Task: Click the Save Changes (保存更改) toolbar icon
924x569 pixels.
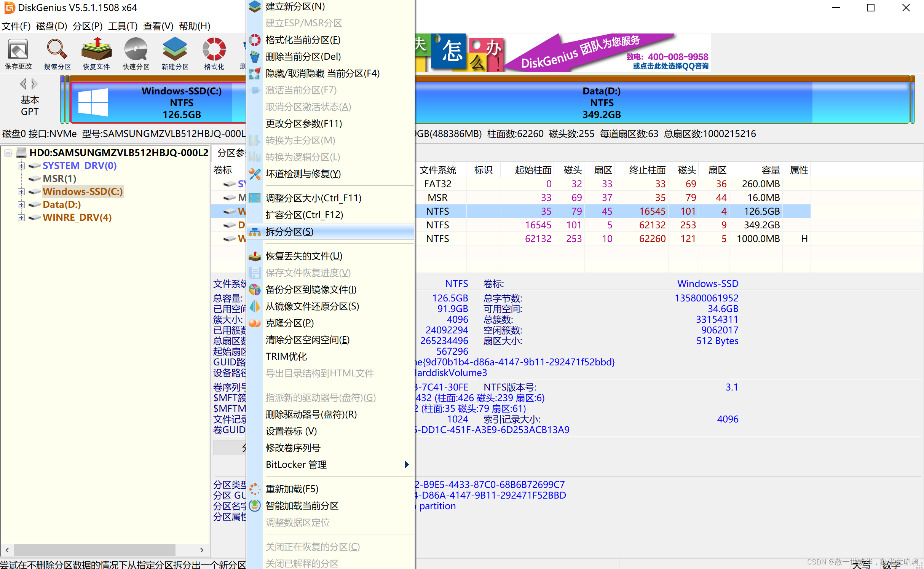Action: (x=18, y=50)
